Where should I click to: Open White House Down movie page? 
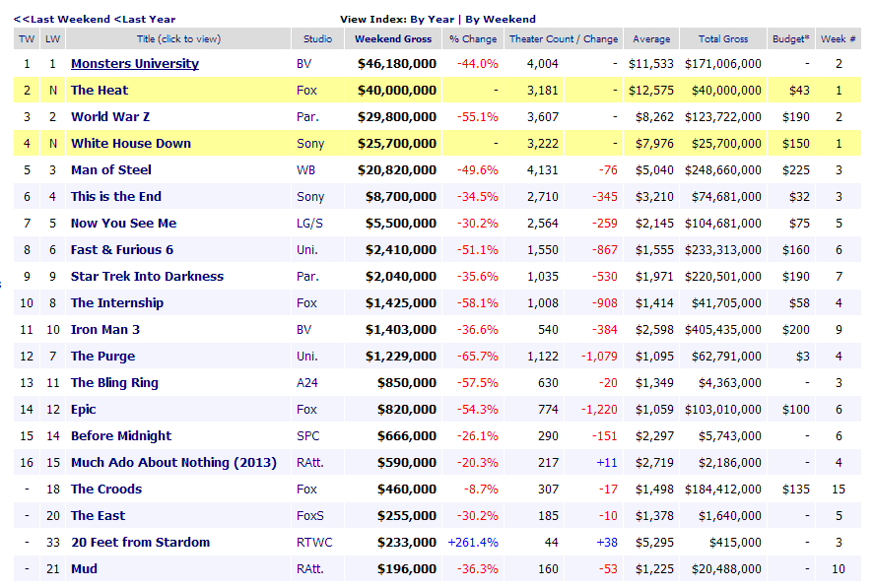pyautogui.click(x=131, y=144)
